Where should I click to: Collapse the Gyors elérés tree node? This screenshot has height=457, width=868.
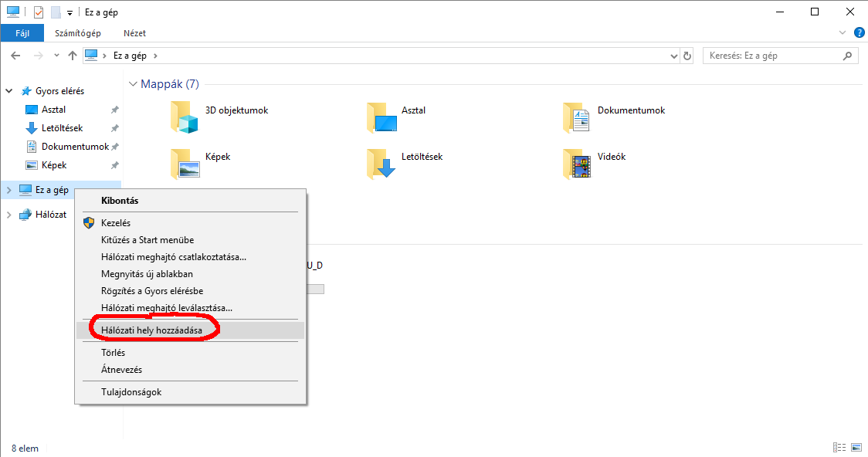pyautogui.click(x=8, y=91)
